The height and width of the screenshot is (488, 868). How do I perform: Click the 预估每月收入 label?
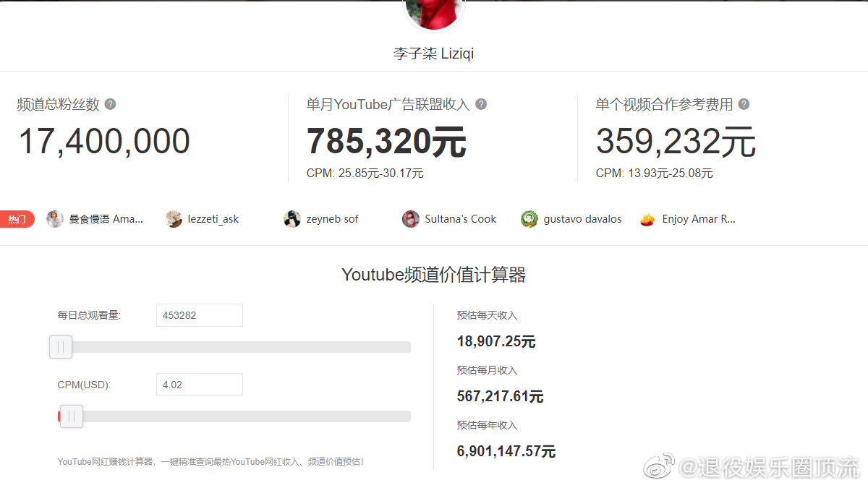click(x=488, y=370)
